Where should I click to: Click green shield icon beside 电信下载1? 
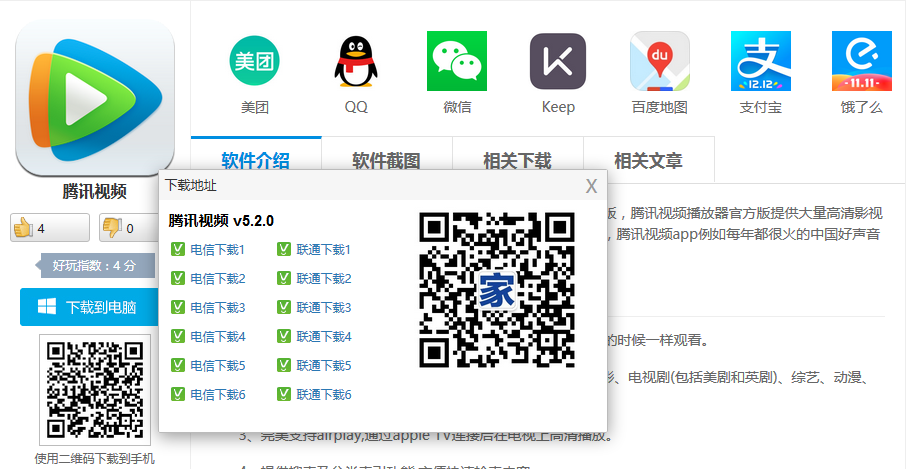(177, 250)
